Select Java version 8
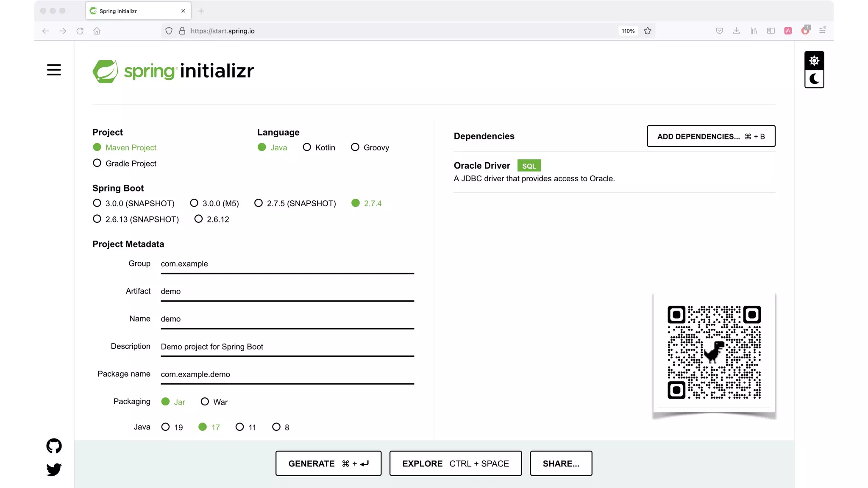The height and width of the screenshot is (488, 868). click(x=281, y=427)
